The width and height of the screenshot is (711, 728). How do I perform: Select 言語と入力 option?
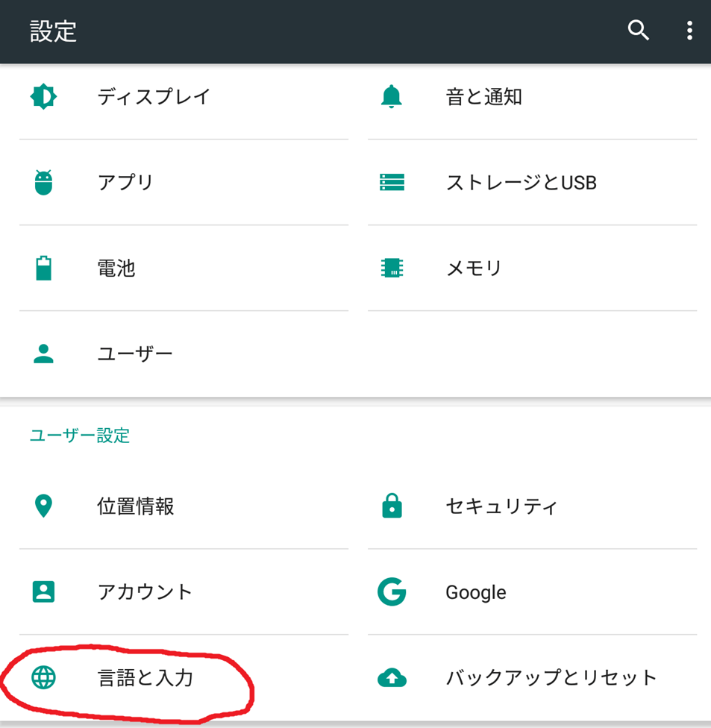coord(145,677)
